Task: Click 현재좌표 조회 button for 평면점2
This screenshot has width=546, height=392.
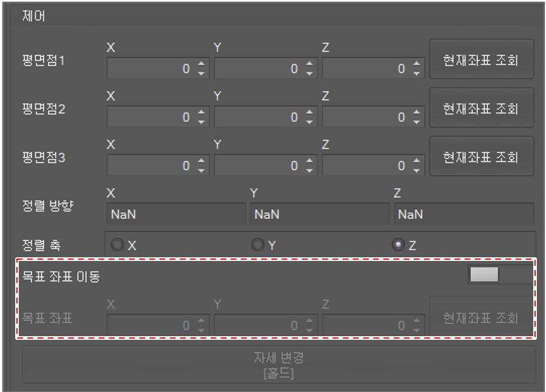Action: click(481, 108)
